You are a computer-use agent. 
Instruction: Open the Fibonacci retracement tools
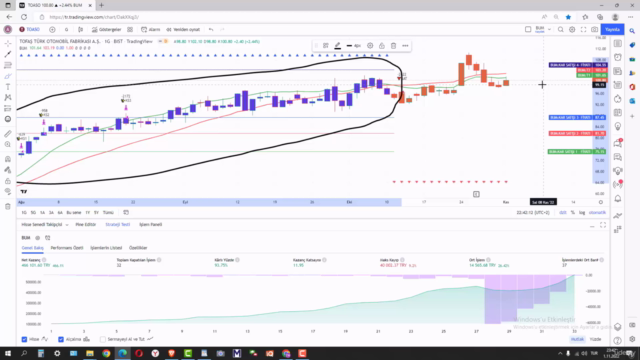click(8, 65)
